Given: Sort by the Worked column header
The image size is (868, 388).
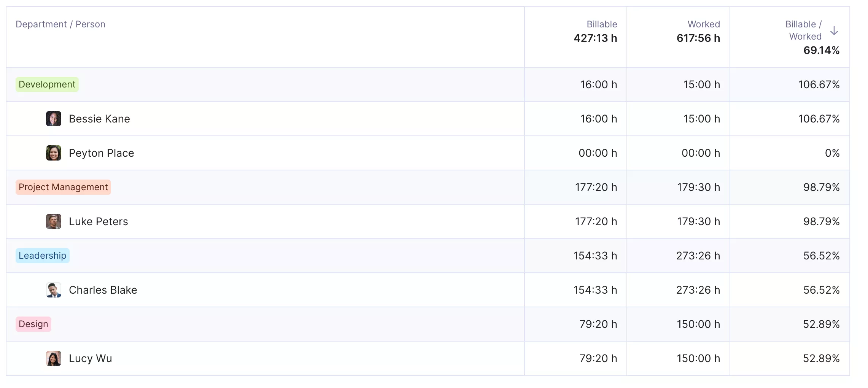Looking at the screenshot, I should (703, 24).
